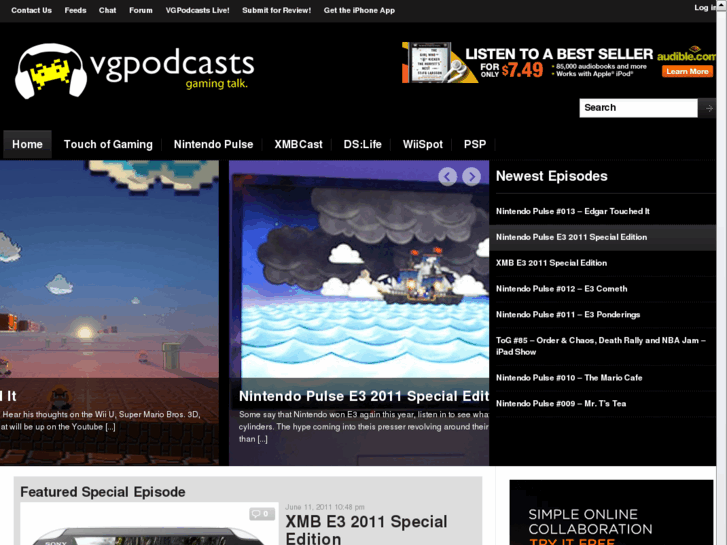Click the Log in link
Viewport: 727px width, 545px height.
705,7
